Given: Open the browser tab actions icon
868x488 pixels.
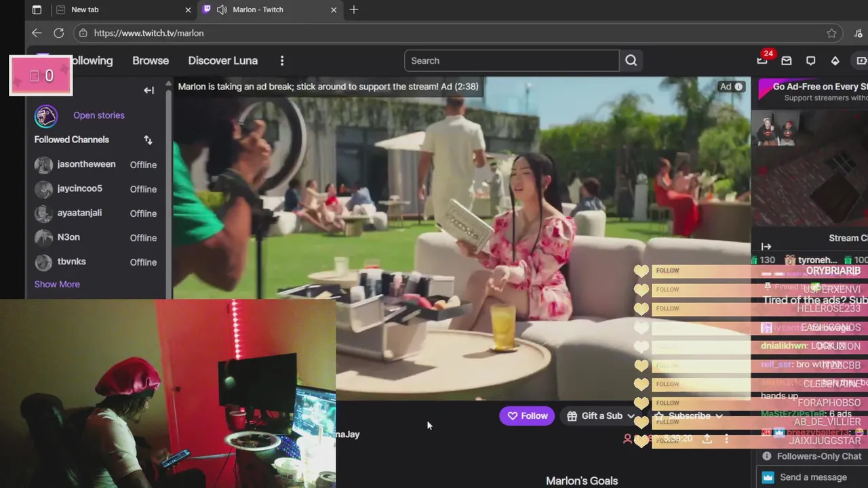Looking at the screenshot, I should point(37,9).
